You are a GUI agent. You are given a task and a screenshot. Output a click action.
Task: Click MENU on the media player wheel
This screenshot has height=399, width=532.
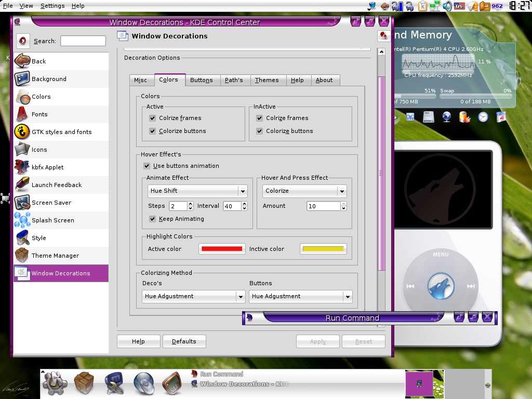pyautogui.click(x=441, y=254)
